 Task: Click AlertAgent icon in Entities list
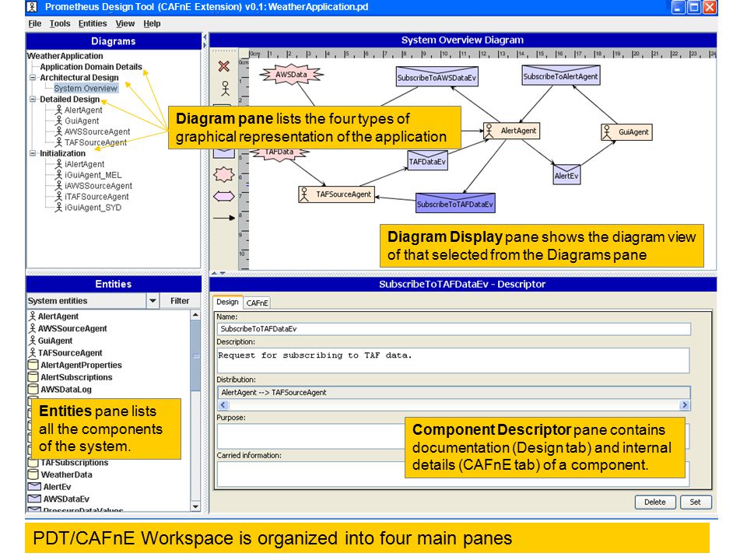click(33, 317)
